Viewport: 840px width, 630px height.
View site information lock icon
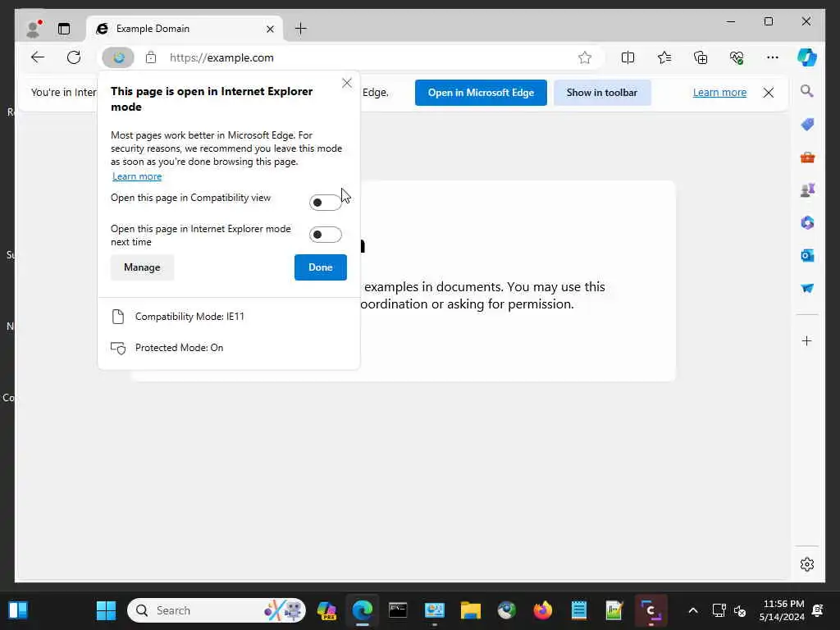(x=151, y=57)
